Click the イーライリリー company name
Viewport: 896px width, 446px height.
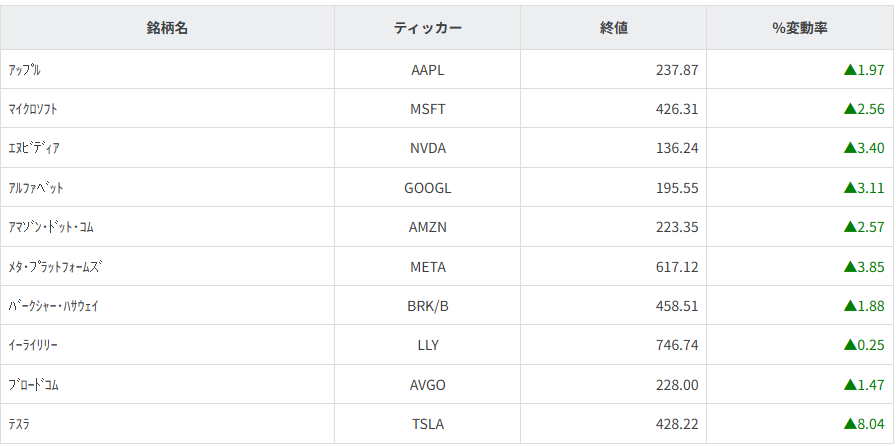[x=33, y=345]
